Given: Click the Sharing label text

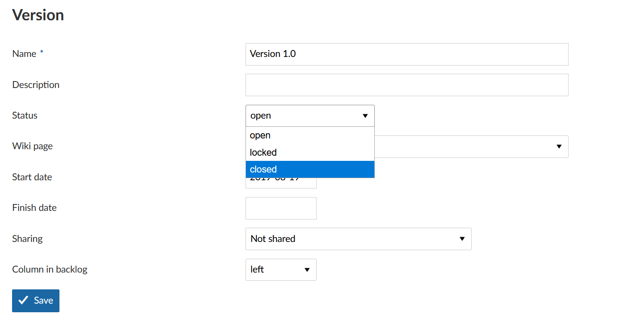Looking at the screenshot, I should (x=28, y=239).
